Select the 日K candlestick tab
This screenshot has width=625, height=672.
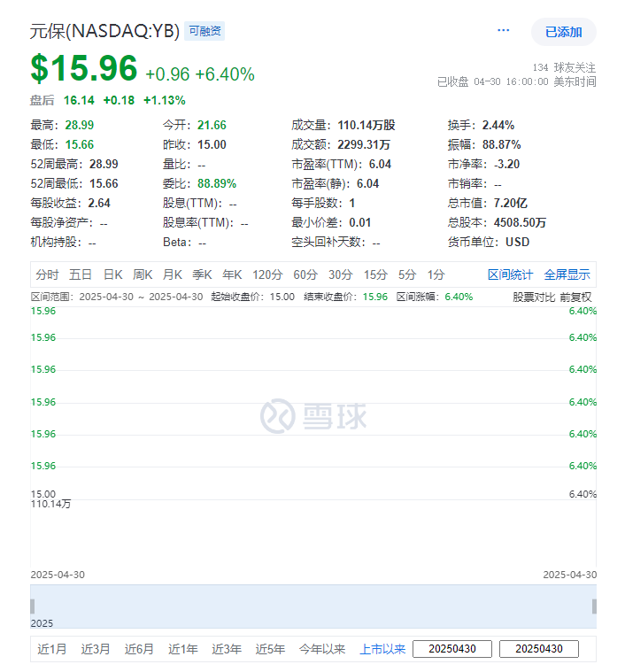112,274
